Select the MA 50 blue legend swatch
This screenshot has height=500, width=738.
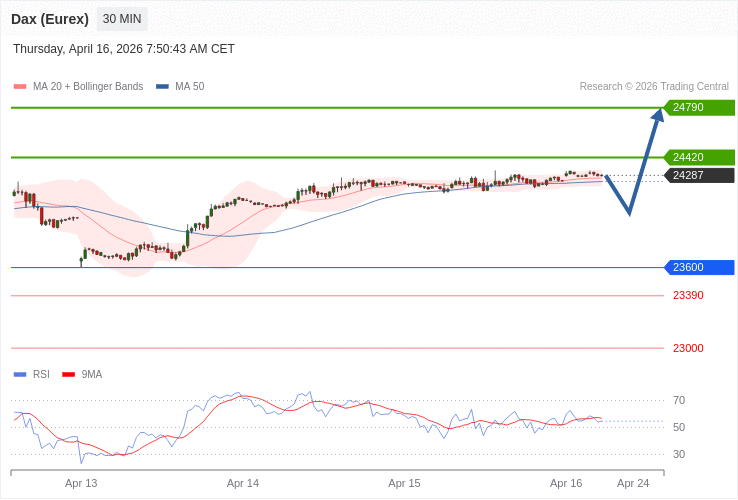click(x=162, y=87)
